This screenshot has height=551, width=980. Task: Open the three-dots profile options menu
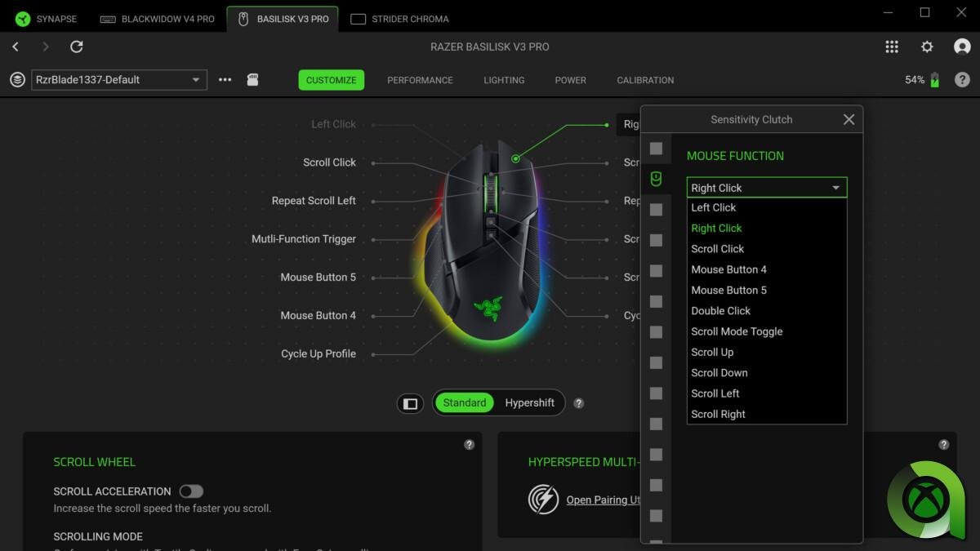point(225,80)
